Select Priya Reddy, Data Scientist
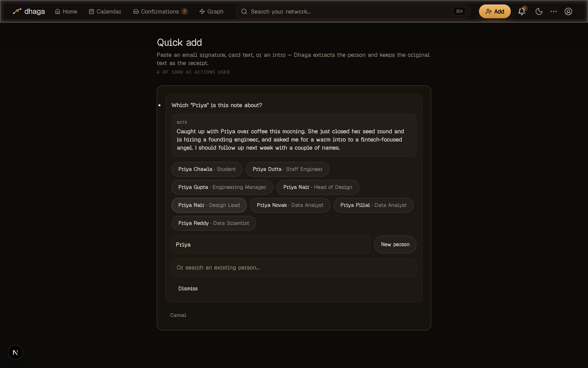Image resolution: width=588 pixels, height=368 pixels. point(214,223)
